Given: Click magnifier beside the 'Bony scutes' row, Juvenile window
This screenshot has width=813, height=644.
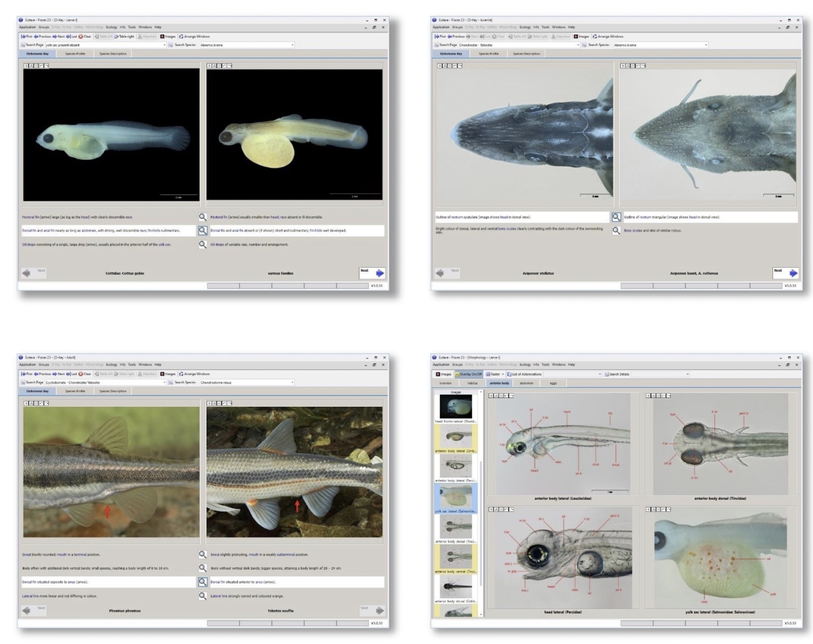Looking at the screenshot, I should point(616,231).
